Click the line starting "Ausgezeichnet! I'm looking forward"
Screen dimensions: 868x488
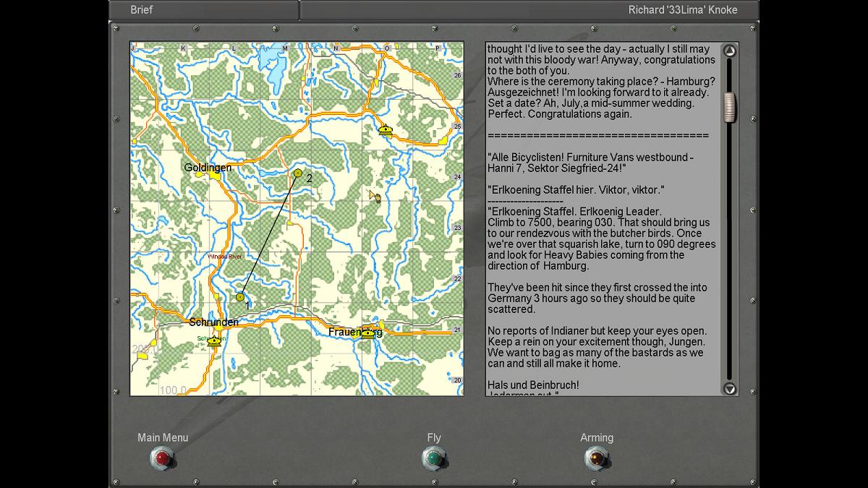(598, 92)
